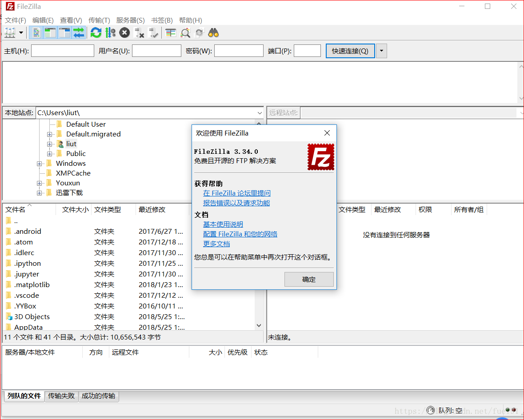Sort local list by 文件名 column

coord(29,209)
